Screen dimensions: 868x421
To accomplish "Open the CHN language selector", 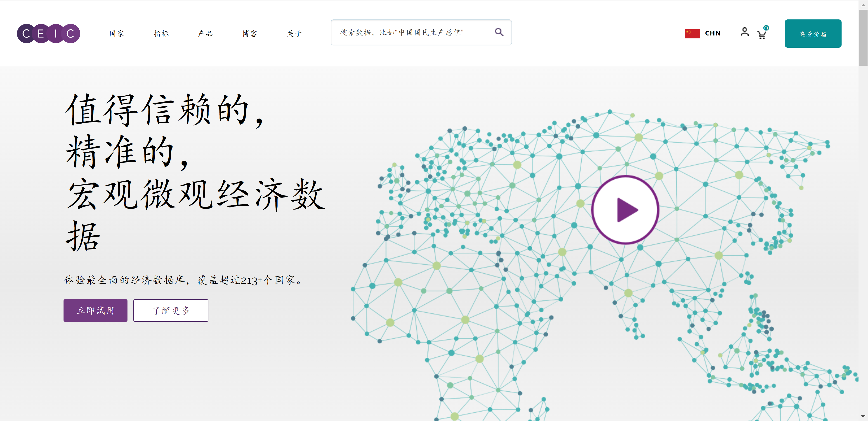I will (712, 33).
